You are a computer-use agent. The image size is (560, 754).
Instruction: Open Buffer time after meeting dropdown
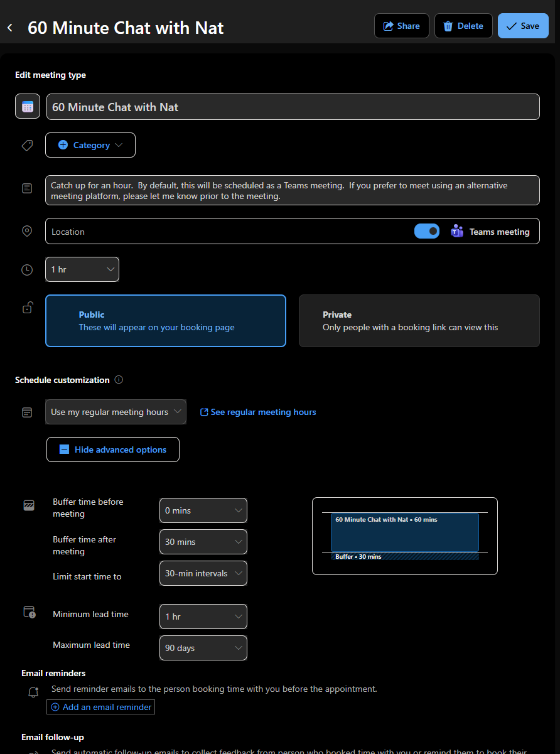coord(203,542)
